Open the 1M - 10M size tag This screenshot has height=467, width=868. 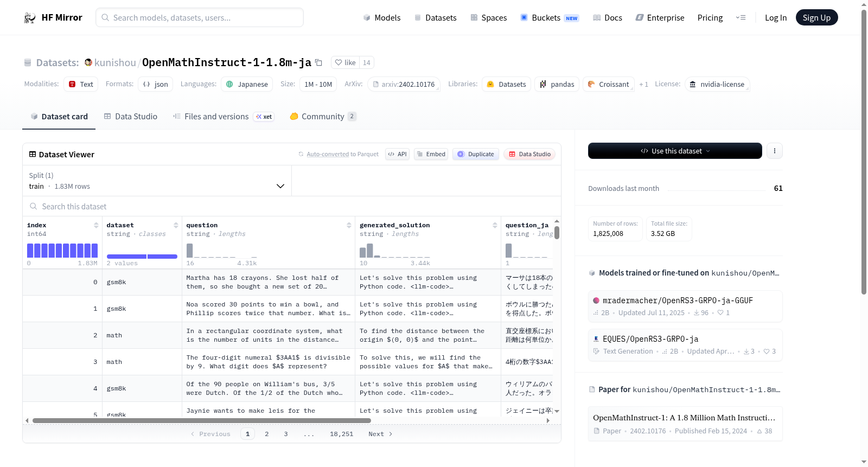tap(318, 84)
